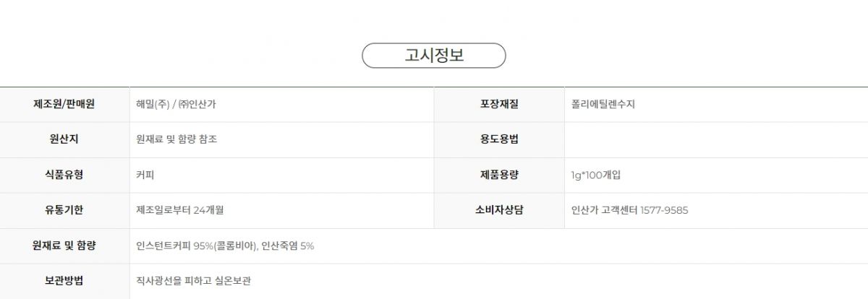Click the 직사광선을 피하고 실온보관 text
Viewport: 868px width, 299px height.
point(193,281)
